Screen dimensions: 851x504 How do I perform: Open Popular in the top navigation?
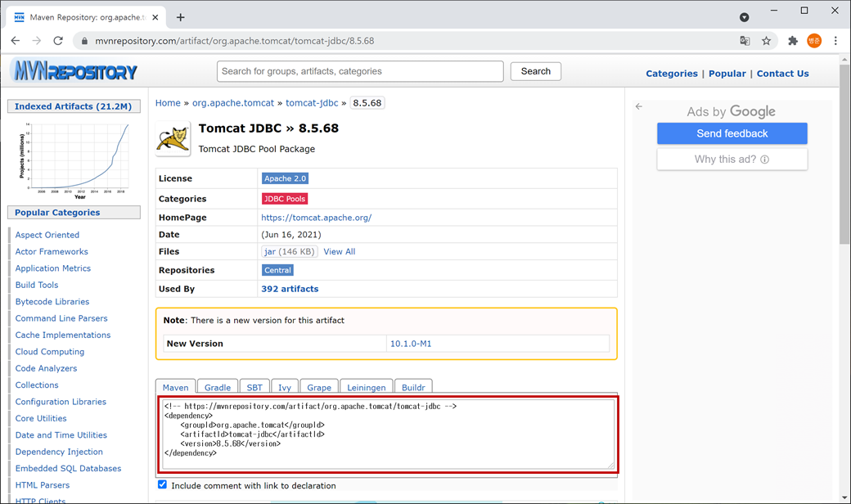(727, 74)
